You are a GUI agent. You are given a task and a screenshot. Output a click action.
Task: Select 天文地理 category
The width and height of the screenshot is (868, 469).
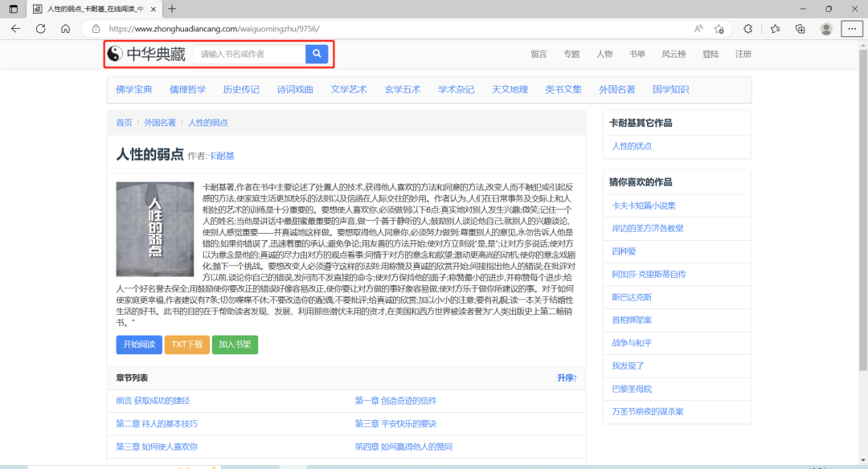coord(510,89)
